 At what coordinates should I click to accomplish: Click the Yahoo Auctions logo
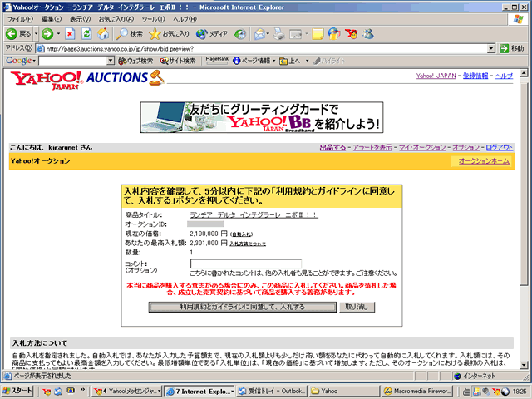tap(88, 80)
